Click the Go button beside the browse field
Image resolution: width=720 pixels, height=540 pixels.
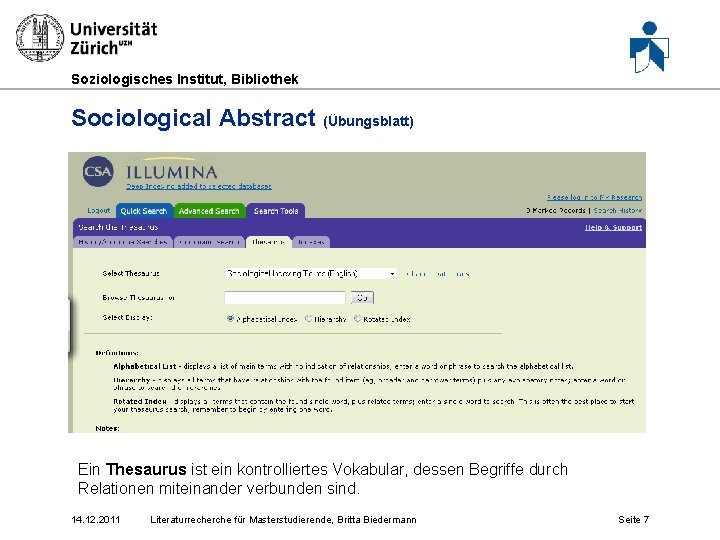362,298
